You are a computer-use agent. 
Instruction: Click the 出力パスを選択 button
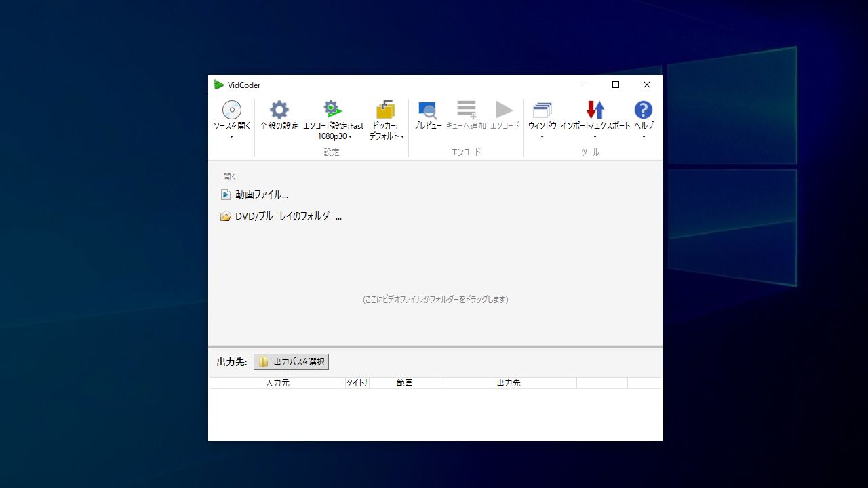click(x=291, y=362)
